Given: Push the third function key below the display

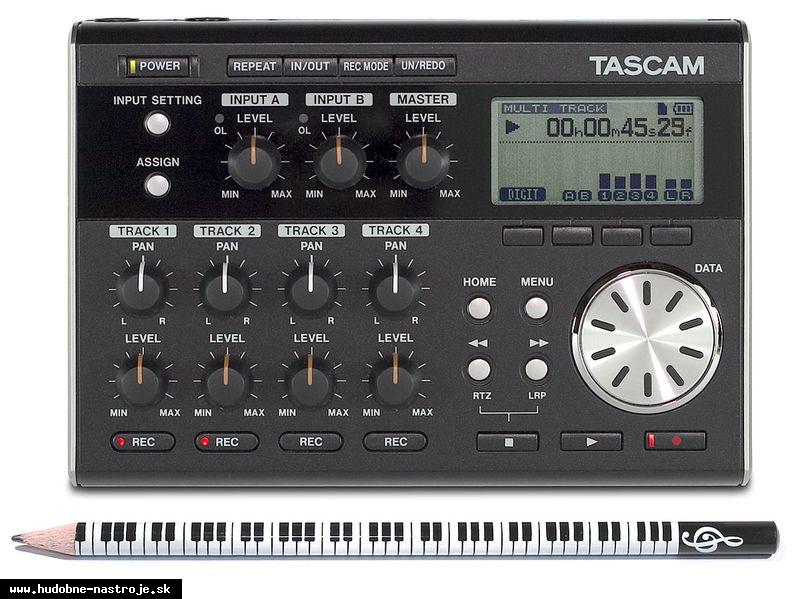Looking at the screenshot, I should (x=621, y=236).
